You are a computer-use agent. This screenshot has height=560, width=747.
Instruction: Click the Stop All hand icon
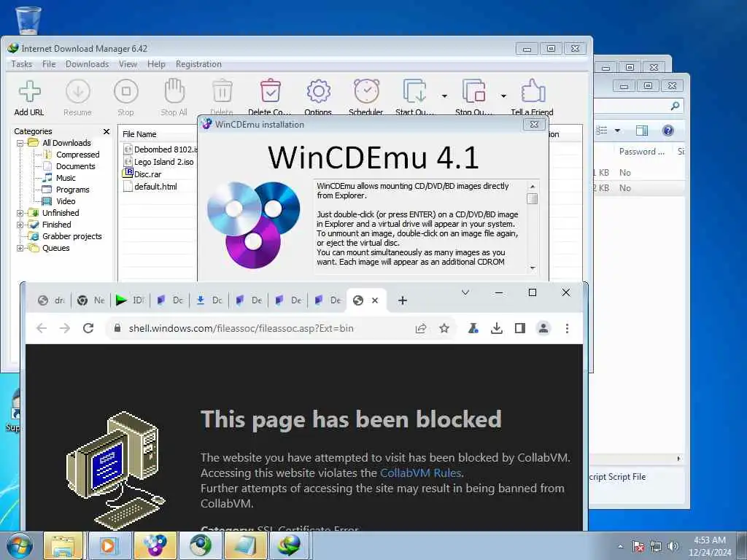click(174, 91)
